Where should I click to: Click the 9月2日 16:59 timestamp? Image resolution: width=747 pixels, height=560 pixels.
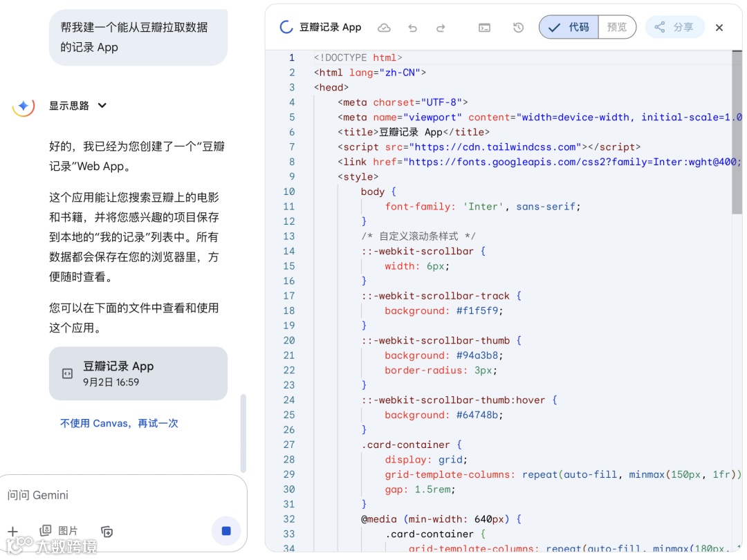click(111, 382)
